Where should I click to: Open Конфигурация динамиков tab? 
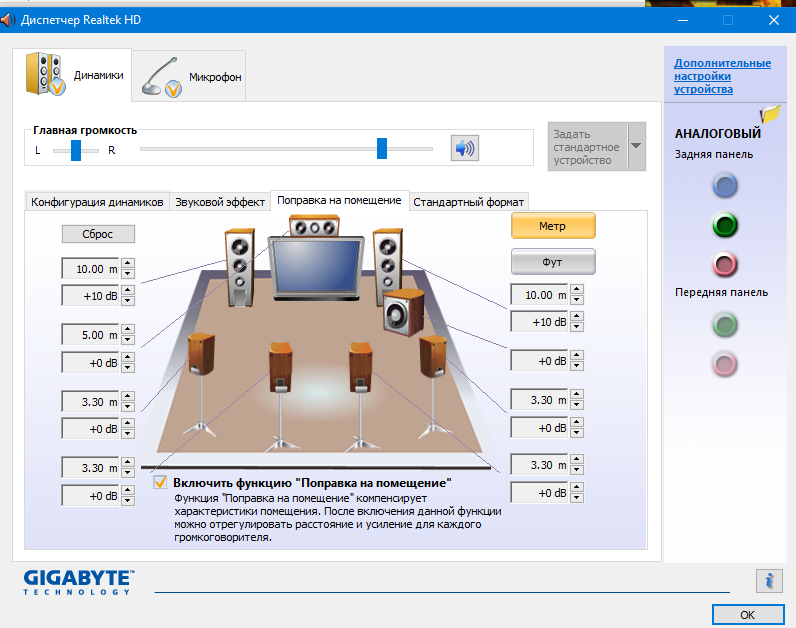(x=97, y=202)
